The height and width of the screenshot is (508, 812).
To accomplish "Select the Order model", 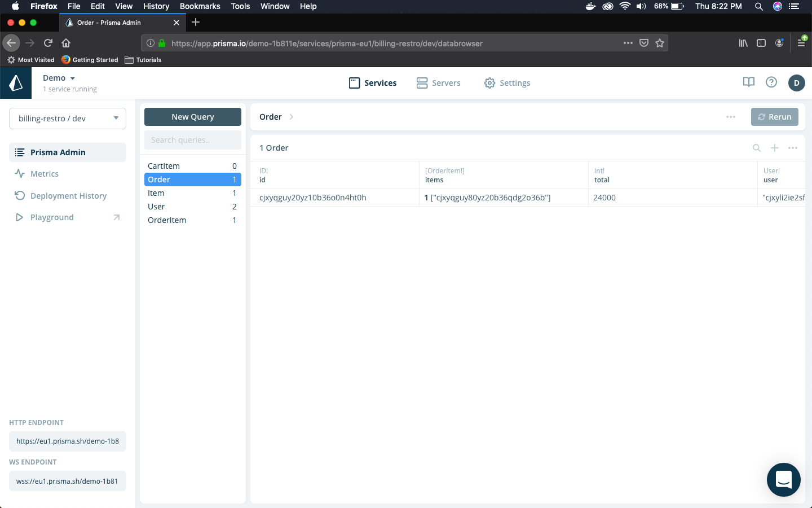I will click(193, 179).
